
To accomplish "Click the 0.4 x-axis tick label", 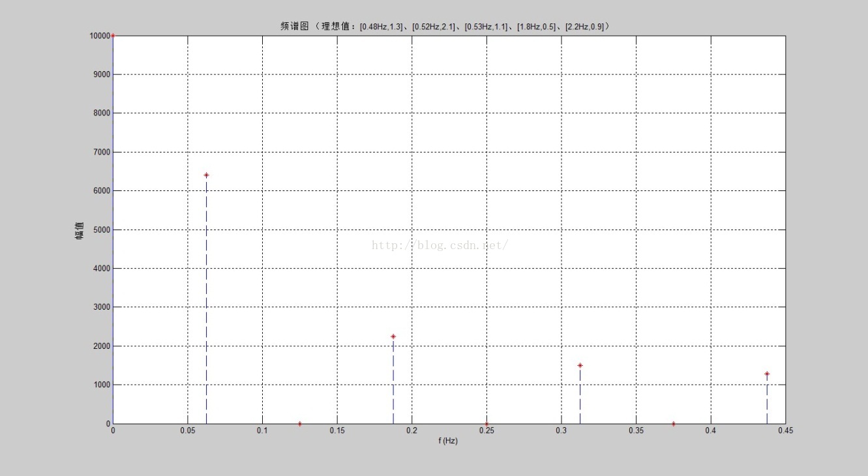I will point(711,431).
